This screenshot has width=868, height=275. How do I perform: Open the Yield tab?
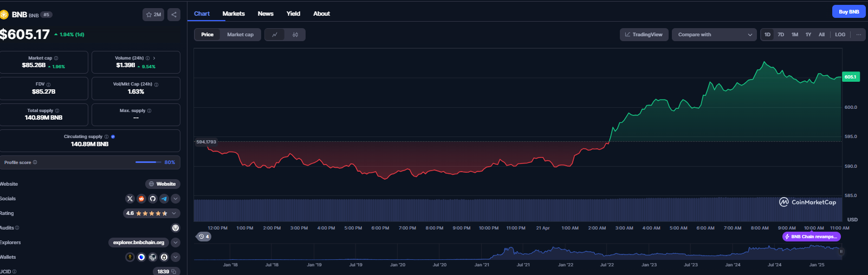pyautogui.click(x=293, y=14)
